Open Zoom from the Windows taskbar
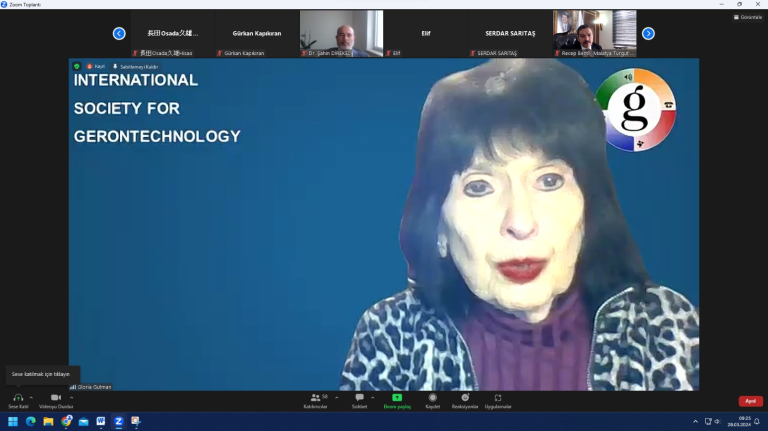Image resolution: width=768 pixels, height=431 pixels. 118,421
